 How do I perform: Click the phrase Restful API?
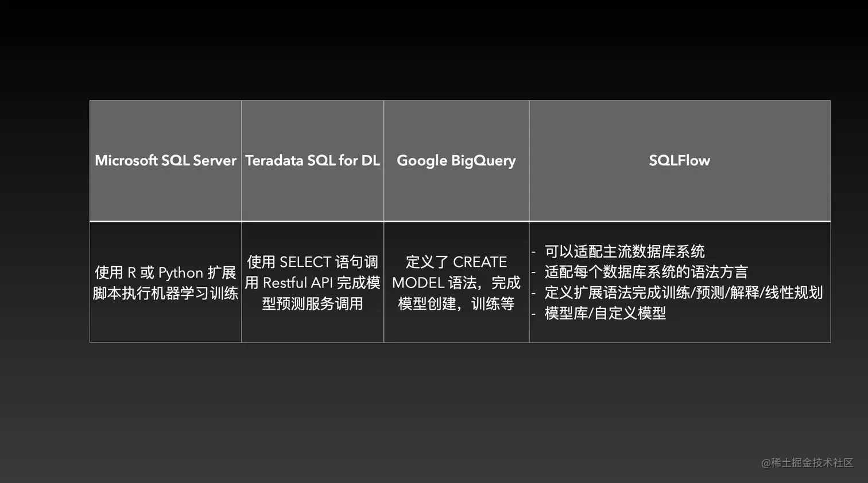299,282
